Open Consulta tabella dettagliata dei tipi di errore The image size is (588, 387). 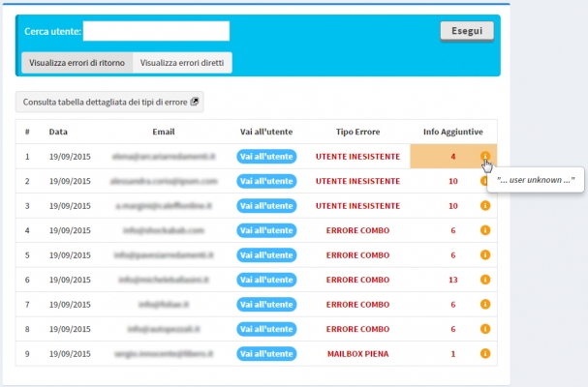[x=109, y=102]
